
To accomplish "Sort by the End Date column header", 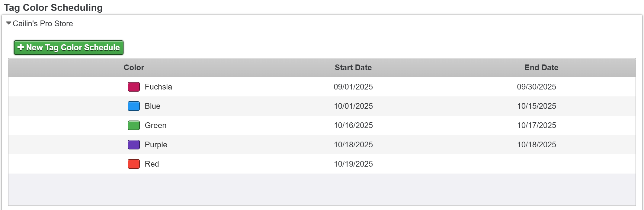I will click(541, 67).
